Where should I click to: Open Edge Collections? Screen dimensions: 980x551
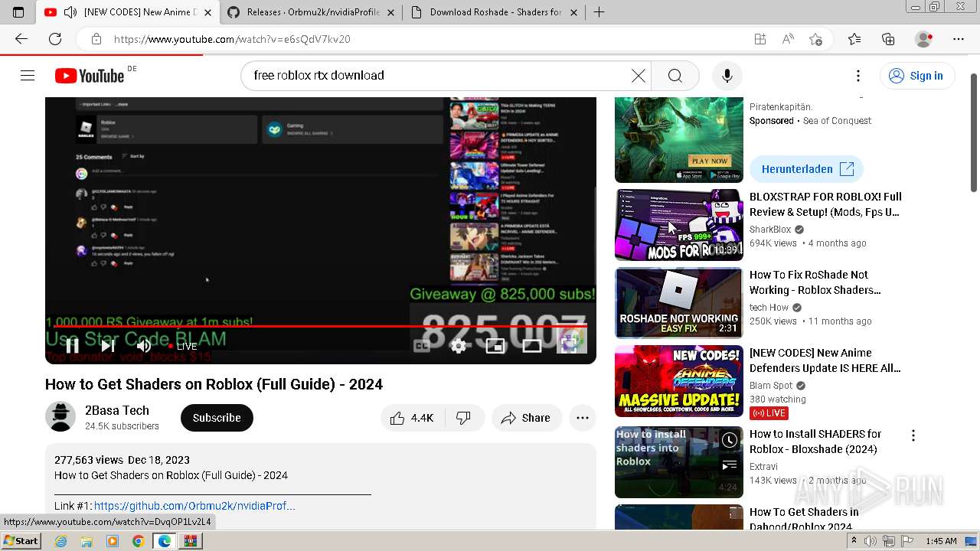click(888, 39)
